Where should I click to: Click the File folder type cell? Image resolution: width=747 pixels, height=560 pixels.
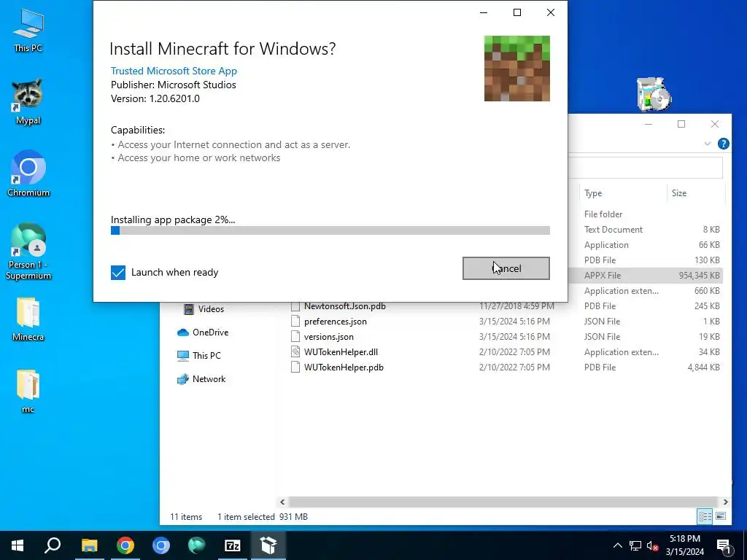point(603,214)
